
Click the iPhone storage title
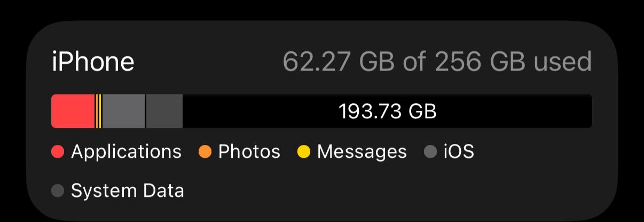(93, 62)
